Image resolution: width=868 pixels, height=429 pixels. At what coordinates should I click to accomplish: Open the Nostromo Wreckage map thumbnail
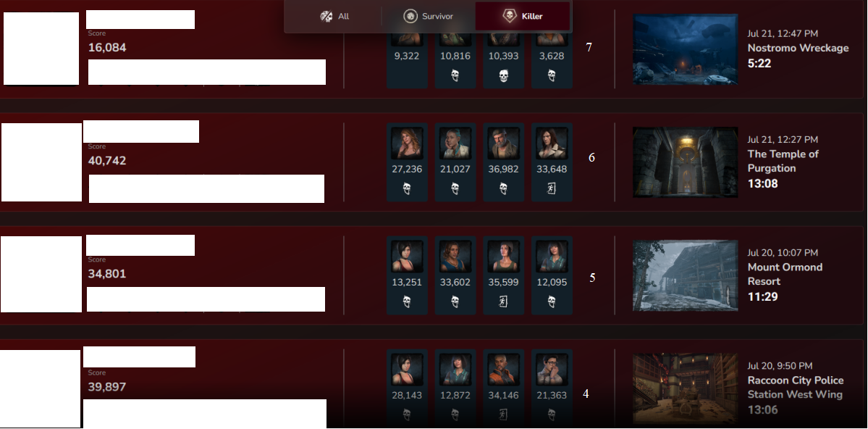[x=685, y=49]
